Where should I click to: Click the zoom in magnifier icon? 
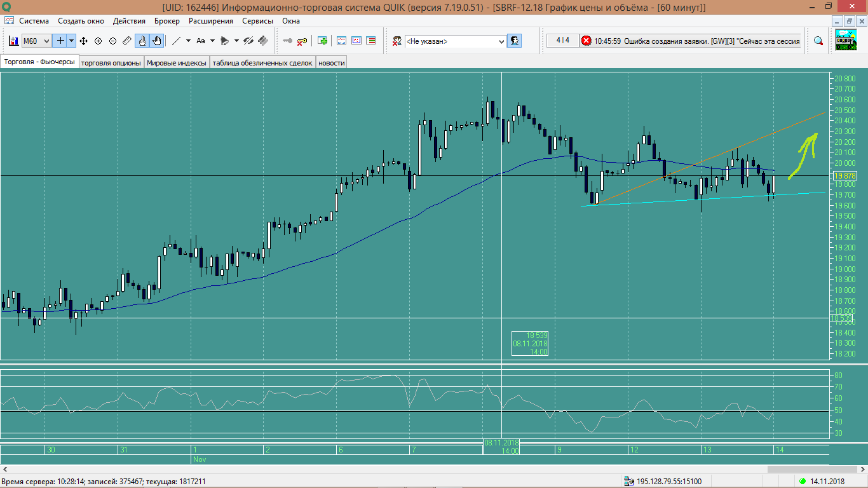98,41
